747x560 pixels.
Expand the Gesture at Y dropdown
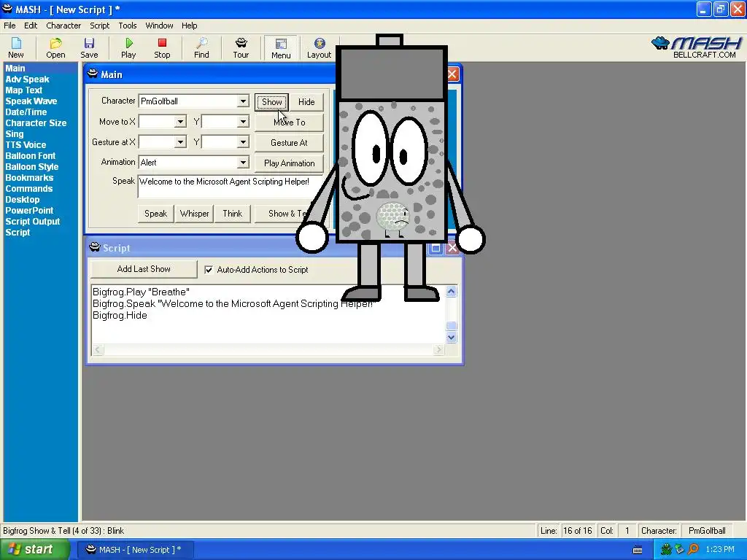pyautogui.click(x=243, y=141)
